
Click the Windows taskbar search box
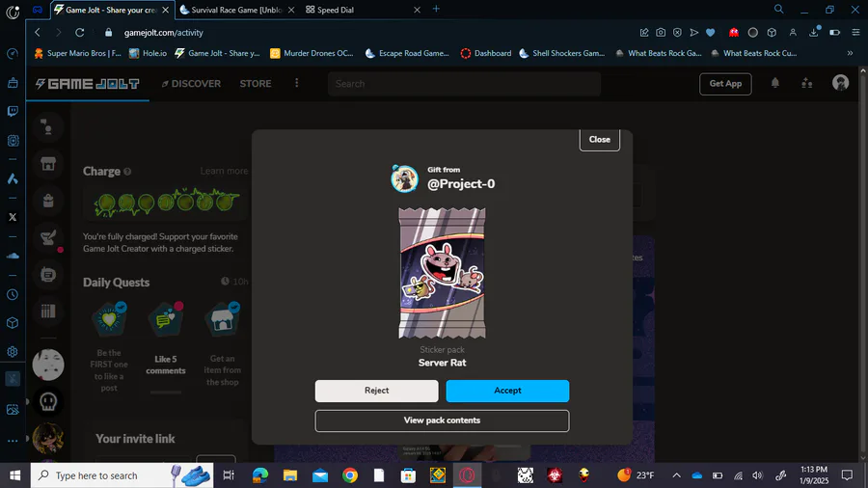click(122, 475)
